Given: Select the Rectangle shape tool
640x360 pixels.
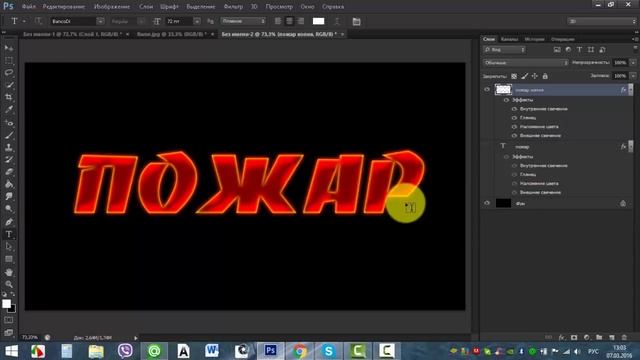Looking at the screenshot, I should click(x=9, y=259).
